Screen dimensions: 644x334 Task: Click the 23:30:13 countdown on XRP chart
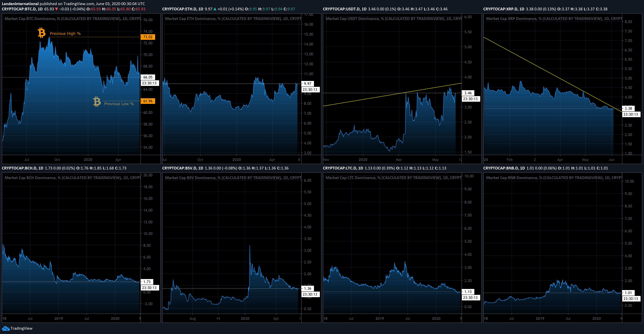click(631, 115)
